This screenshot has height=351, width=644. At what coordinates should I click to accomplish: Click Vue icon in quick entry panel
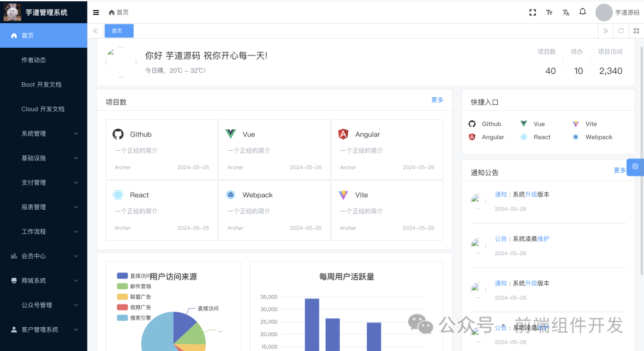[524, 123]
